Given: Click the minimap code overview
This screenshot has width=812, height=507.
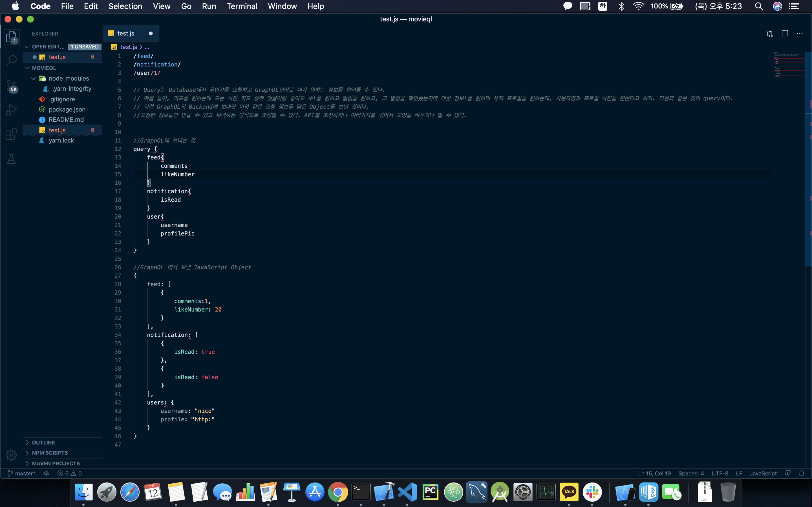Looking at the screenshot, I should pyautogui.click(x=789, y=65).
